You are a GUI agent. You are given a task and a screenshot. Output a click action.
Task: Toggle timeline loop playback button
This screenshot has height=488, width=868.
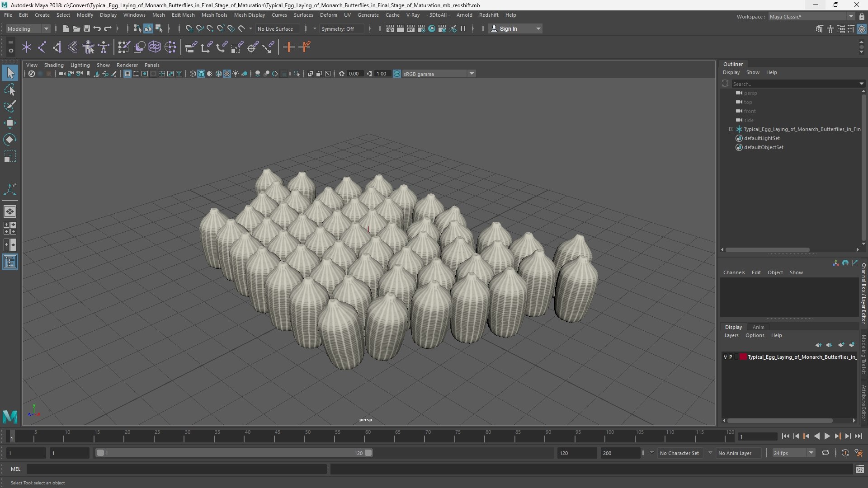825,453
